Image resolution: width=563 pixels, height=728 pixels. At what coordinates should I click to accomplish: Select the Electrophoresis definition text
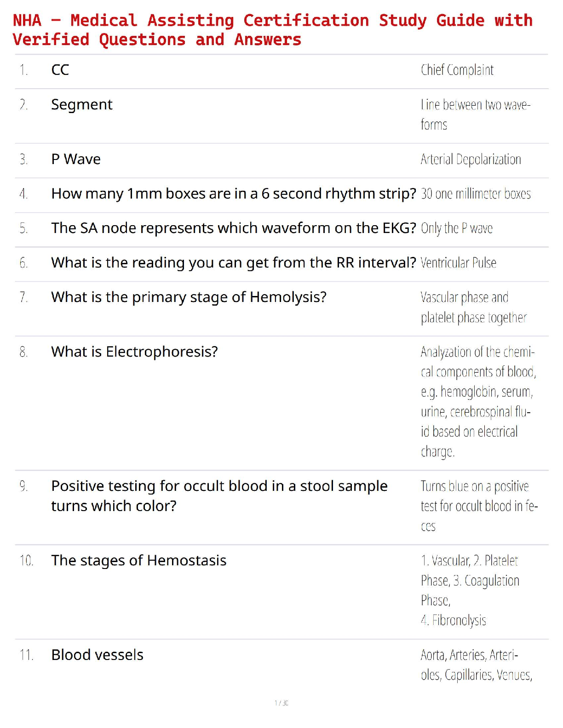477,402
